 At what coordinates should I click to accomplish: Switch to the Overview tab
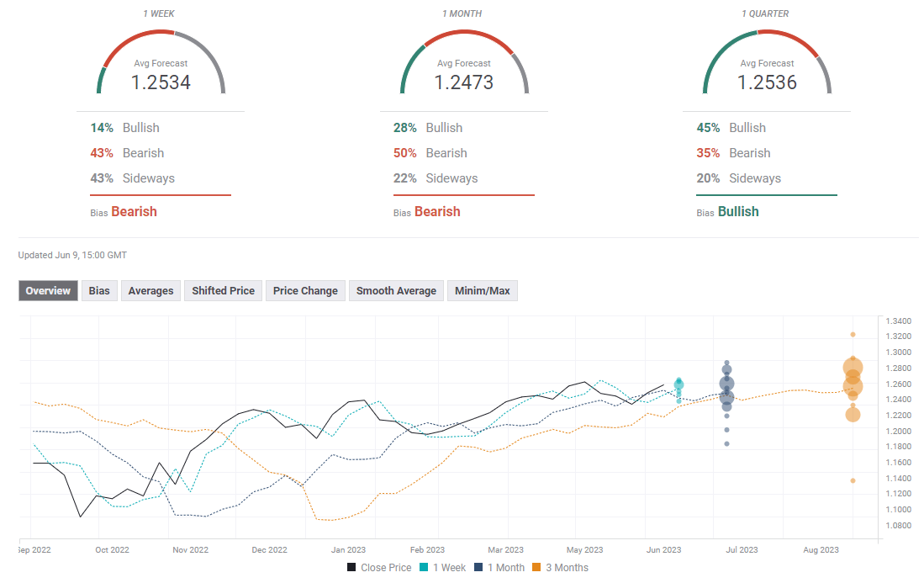coord(48,291)
